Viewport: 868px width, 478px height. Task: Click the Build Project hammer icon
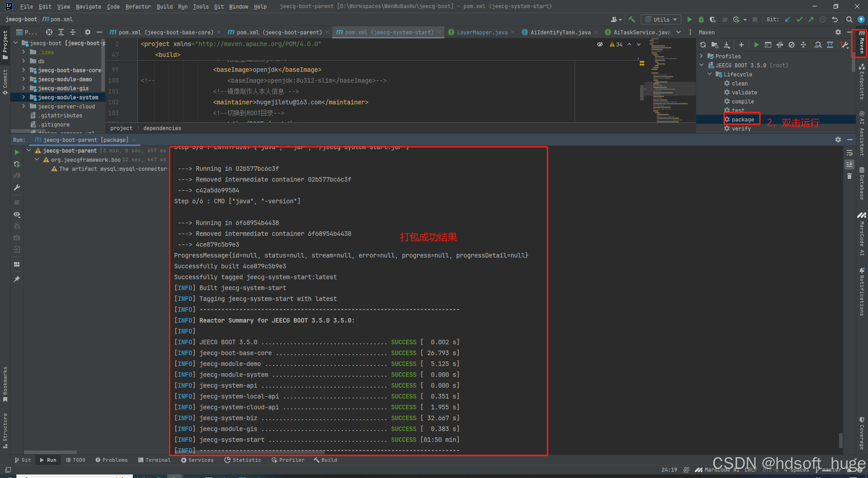point(632,19)
